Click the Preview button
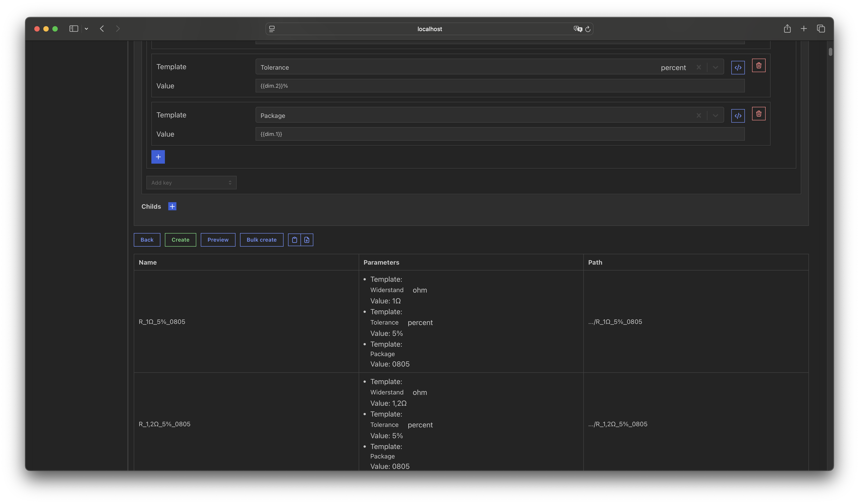 click(218, 240)
